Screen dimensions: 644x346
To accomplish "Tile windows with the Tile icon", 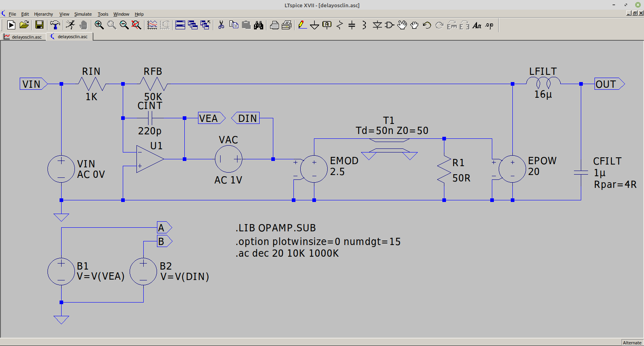I will [x=180, y=25].
